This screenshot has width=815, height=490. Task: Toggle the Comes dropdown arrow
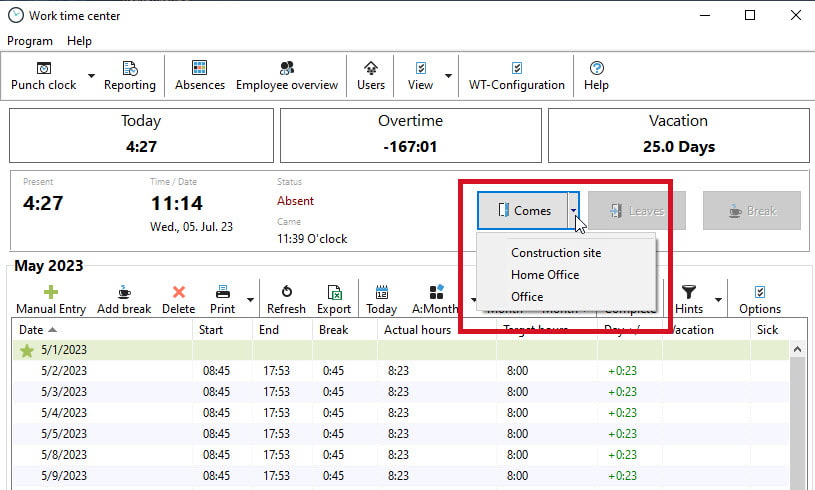(573, 210)
